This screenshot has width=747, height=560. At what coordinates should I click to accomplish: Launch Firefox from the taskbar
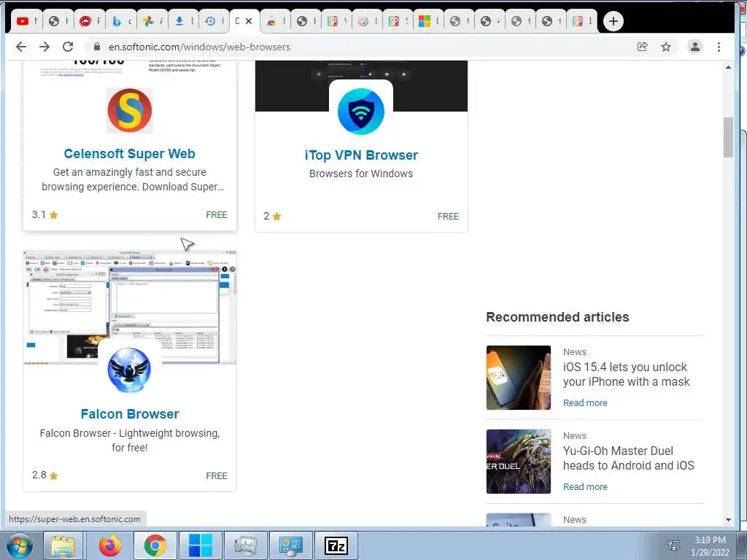(x=110, y=545)
